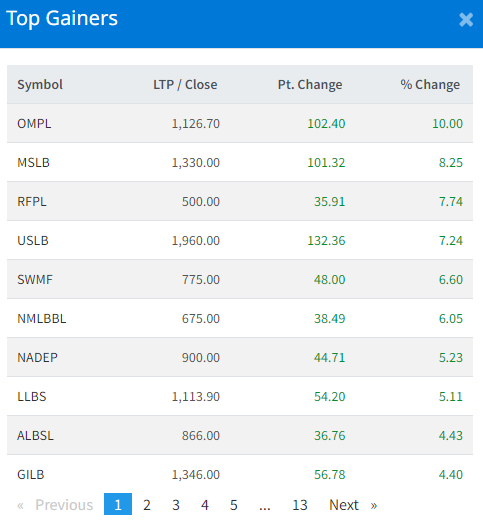
Task: Sort by Pt. Change column header
Action: pos(310,85)
